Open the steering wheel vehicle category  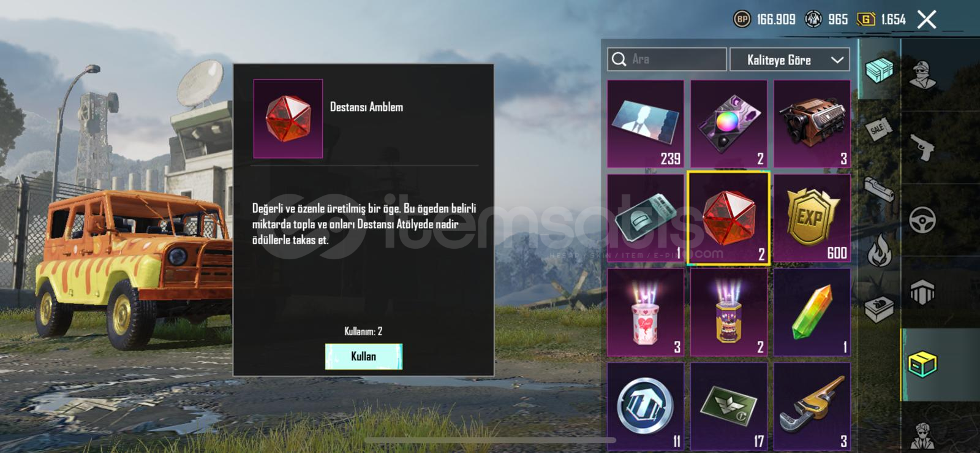click(922, 219)
